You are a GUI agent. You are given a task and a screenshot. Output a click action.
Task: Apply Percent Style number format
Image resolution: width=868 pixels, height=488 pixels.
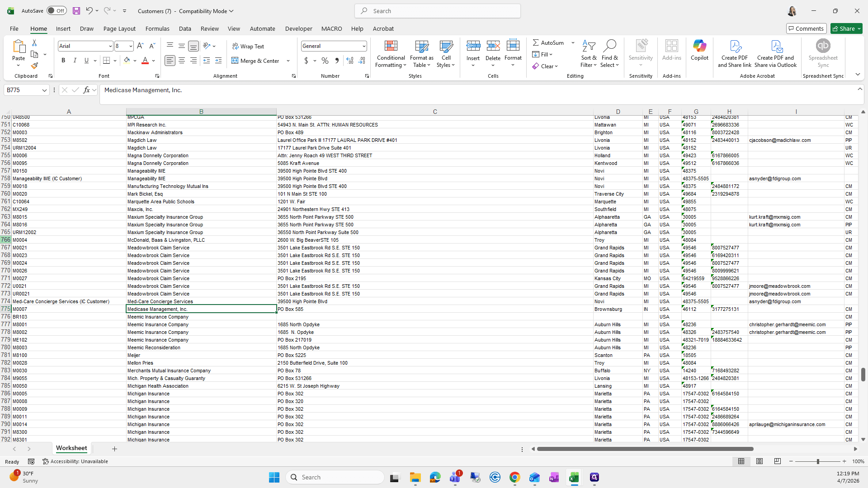tap(325, 61)
